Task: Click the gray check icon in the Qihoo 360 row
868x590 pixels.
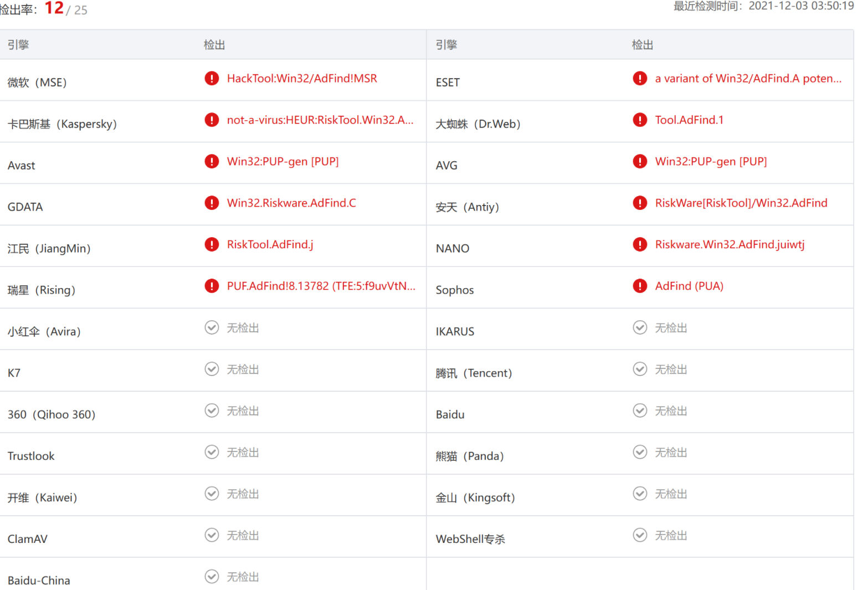Action: (x=212, y=411)
